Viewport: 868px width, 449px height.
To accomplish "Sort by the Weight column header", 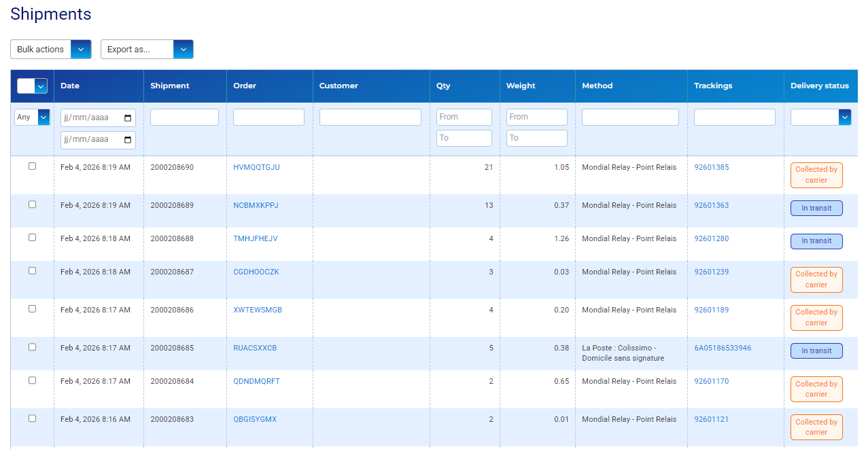I will [x=521, y=86].
